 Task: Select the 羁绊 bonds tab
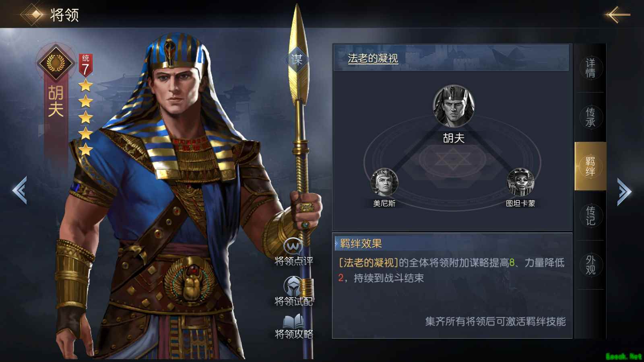(590, 166)
